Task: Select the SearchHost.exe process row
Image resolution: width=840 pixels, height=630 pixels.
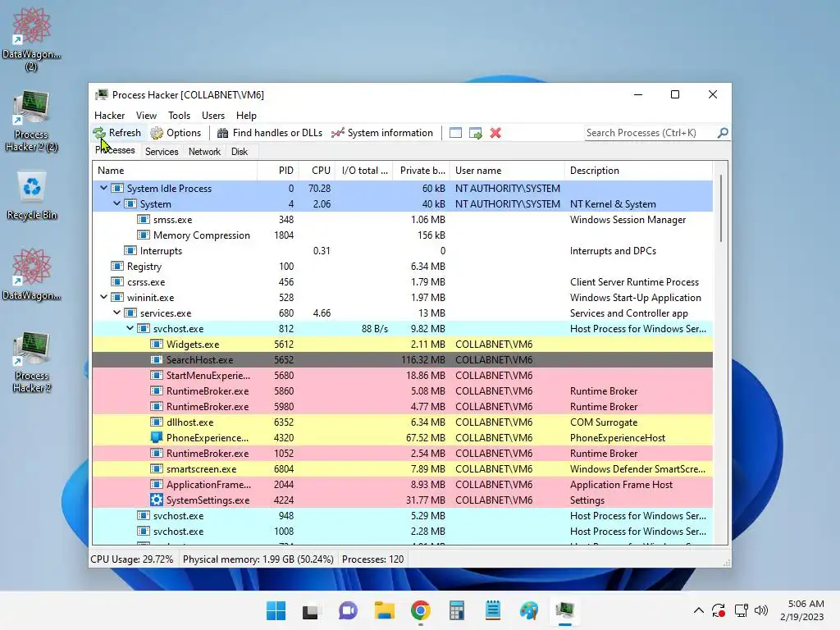Action: [402, 360]
